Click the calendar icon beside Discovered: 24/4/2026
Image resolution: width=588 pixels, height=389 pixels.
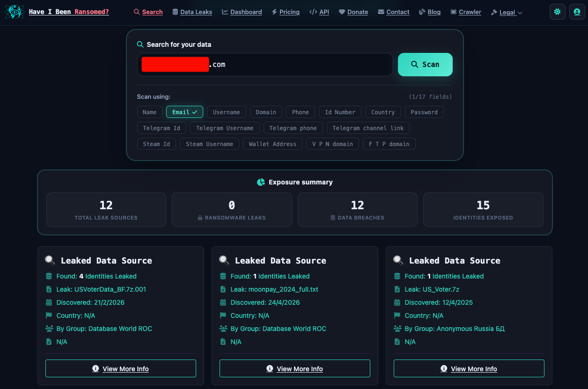click(223, 302)
